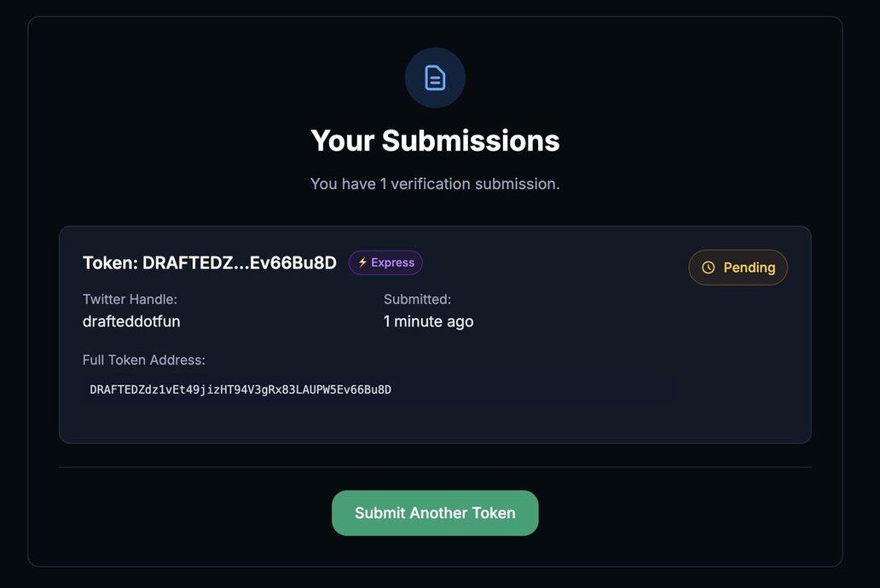
Task: Click the Pending status badge
Action: (x=738, y=268)
